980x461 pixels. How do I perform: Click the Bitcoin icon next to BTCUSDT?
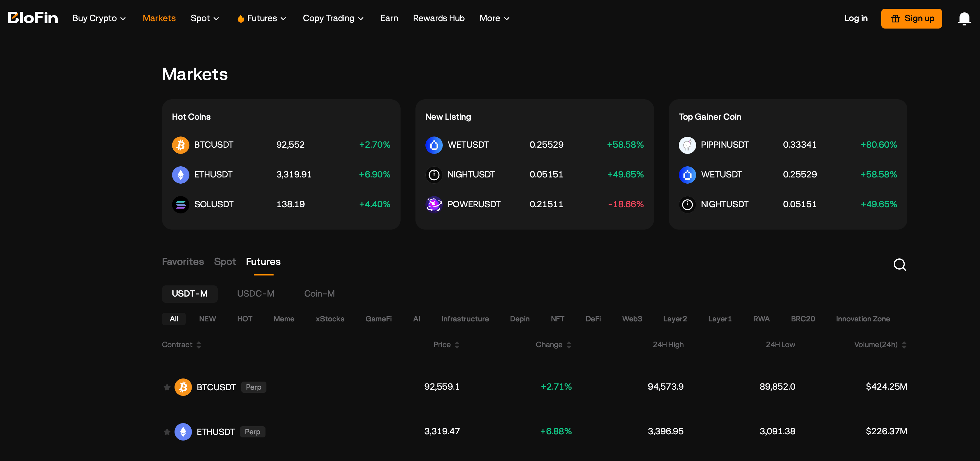point(181,145)
